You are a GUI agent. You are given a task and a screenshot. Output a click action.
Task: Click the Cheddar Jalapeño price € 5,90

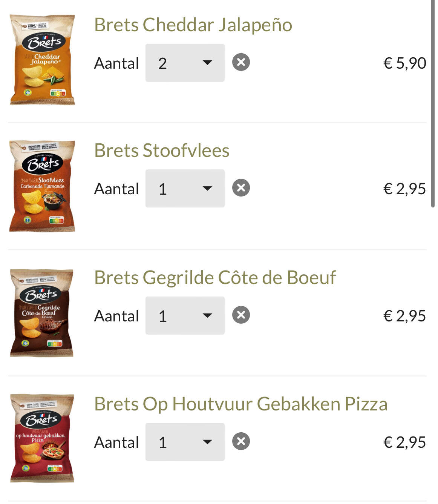coord(404,63)
